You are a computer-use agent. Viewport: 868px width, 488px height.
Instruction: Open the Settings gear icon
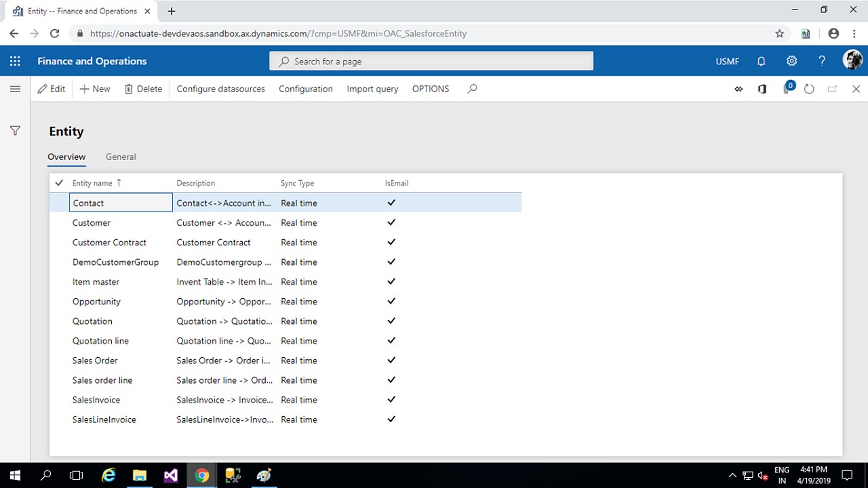791,61
